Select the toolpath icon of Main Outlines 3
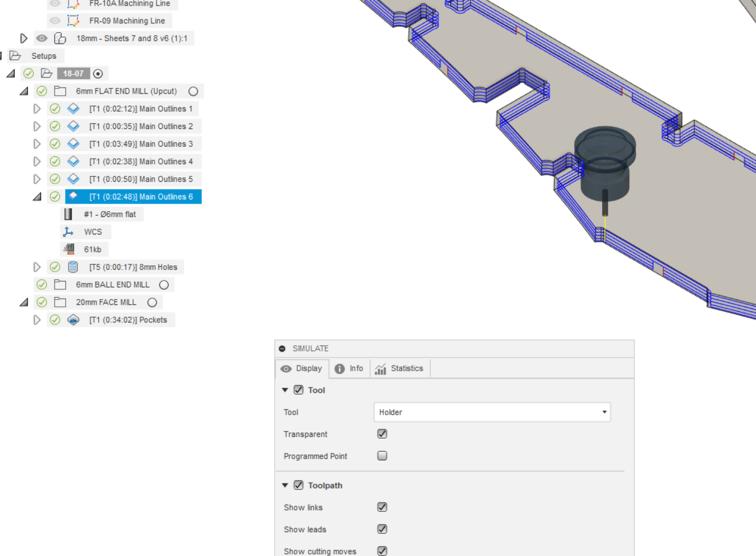 (73, 144)
